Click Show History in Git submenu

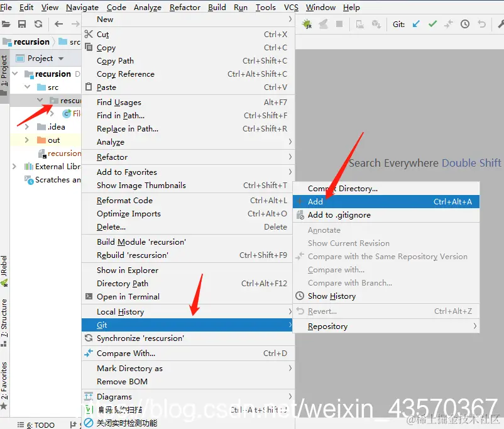[386, 296]
